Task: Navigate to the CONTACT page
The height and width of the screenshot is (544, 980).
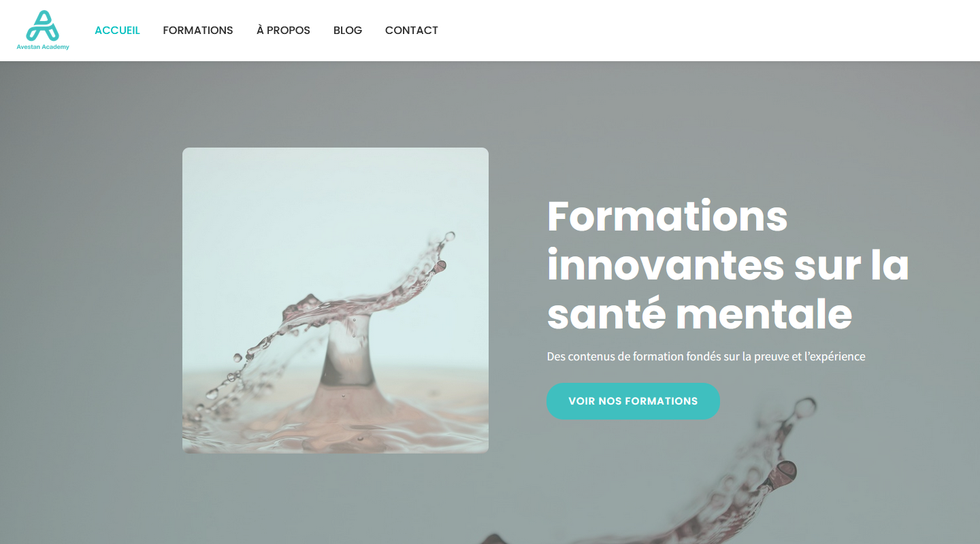Action: [x=412, y=30]
